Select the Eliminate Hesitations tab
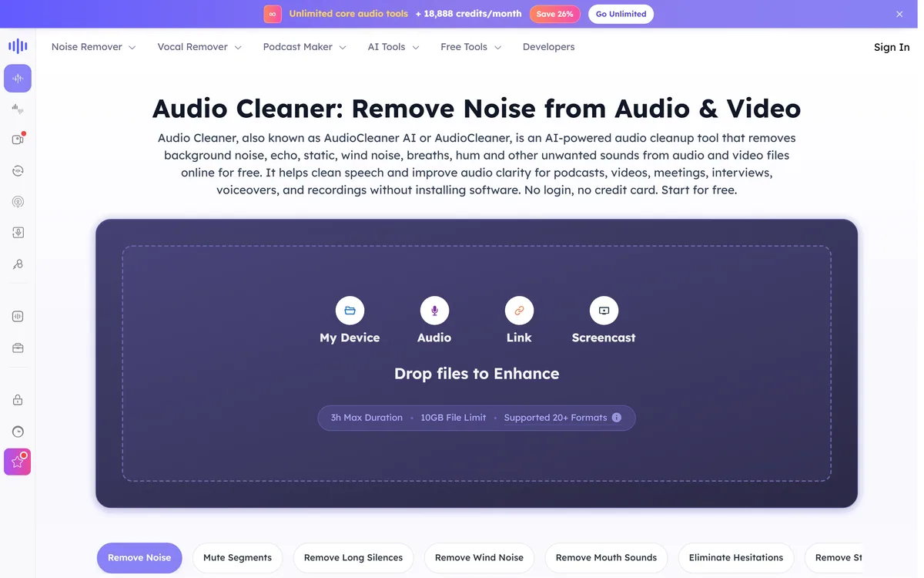 [x=736, y=557]
